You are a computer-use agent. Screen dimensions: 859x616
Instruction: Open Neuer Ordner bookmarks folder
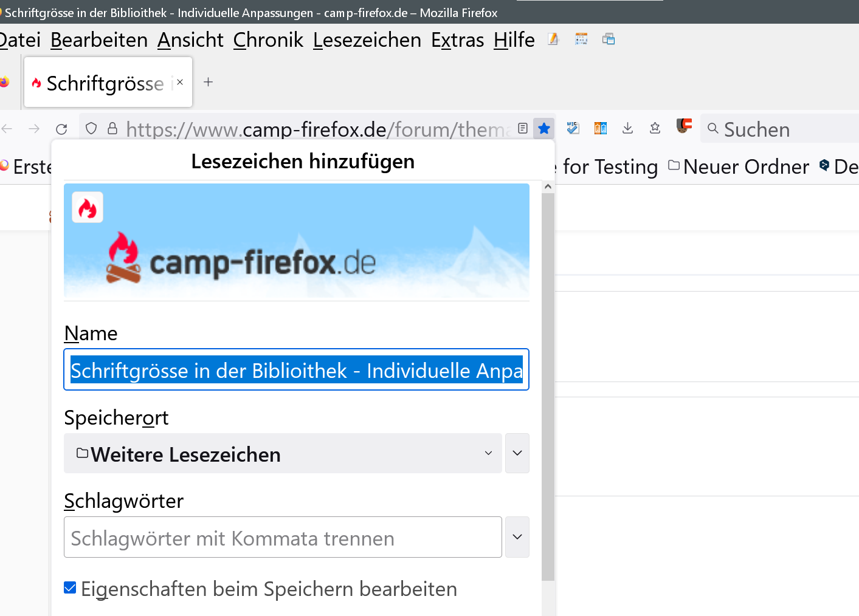tap(739, 166)
